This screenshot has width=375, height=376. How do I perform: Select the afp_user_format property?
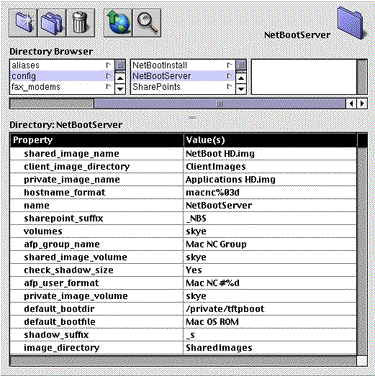[x=61, y=283]
